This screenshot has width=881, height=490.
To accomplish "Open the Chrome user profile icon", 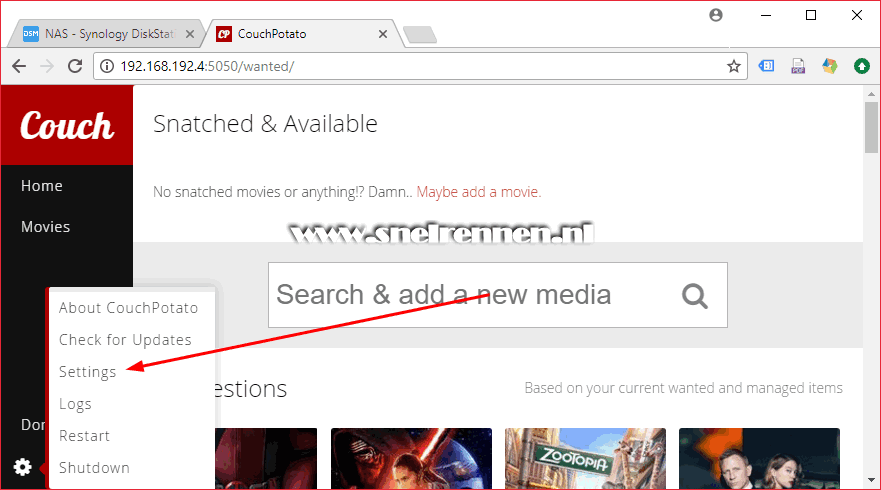I will pos(716,15).
